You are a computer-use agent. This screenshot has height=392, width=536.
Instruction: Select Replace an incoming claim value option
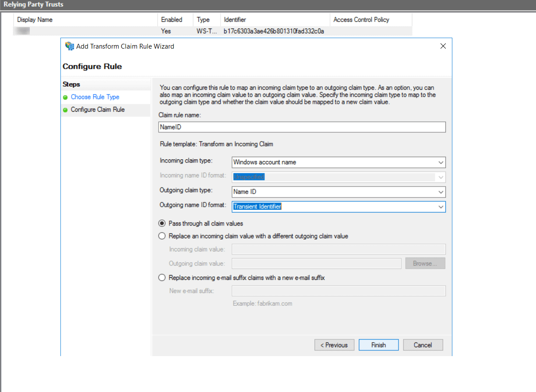tap(162, 236)
